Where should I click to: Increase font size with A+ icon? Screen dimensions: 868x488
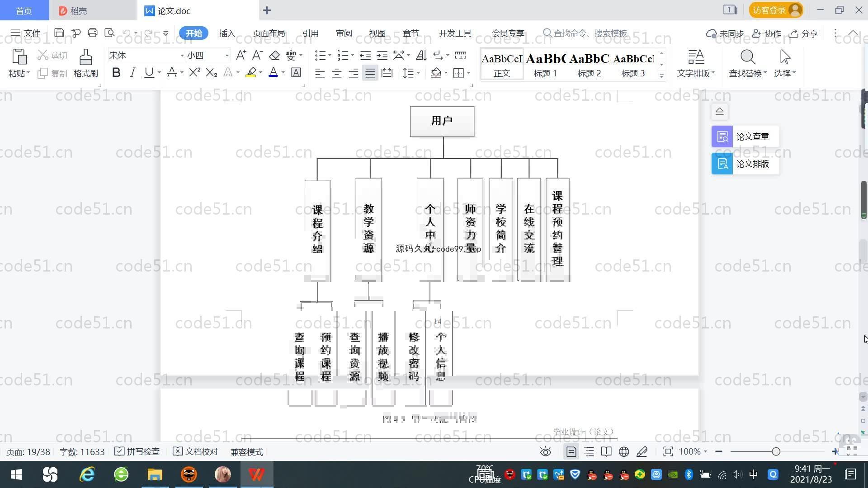point(241,55)
